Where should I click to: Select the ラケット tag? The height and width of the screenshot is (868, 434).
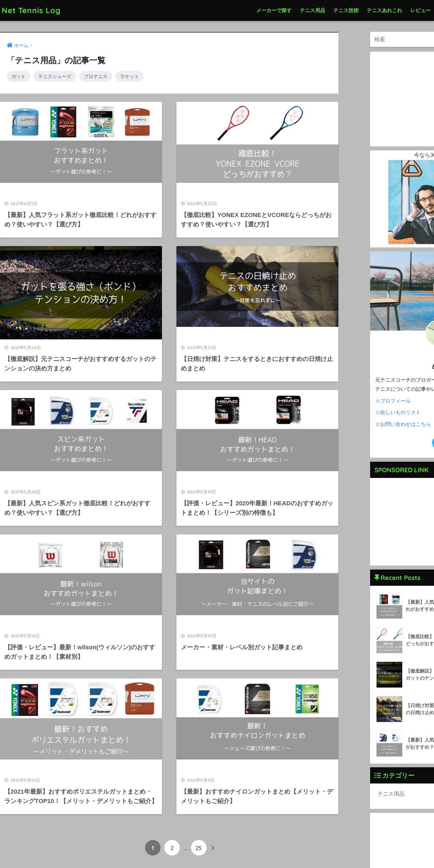point(129,76)
